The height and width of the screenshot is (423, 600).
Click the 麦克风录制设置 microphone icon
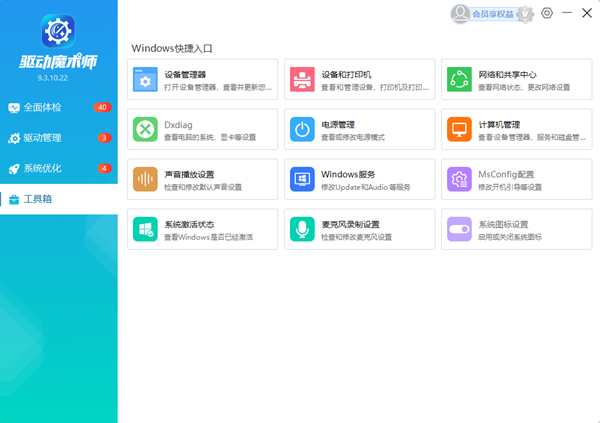(x=302, y=229)
